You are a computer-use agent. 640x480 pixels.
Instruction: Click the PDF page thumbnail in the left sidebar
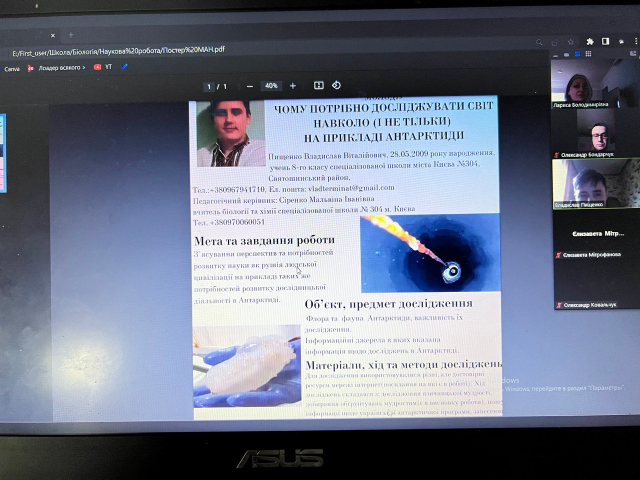(3, 153)
